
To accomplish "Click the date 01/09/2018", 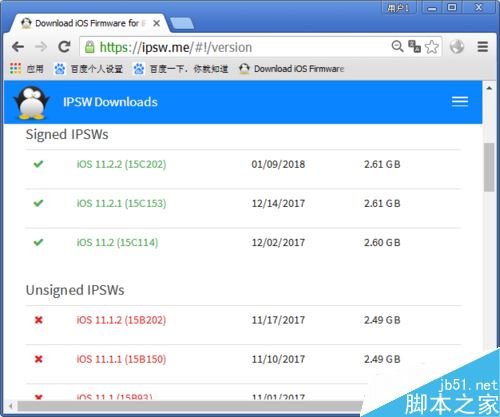I will [x=278, y=164].
